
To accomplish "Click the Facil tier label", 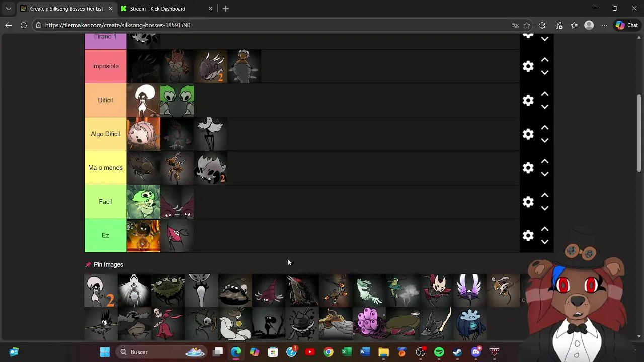I will point(105,202).
